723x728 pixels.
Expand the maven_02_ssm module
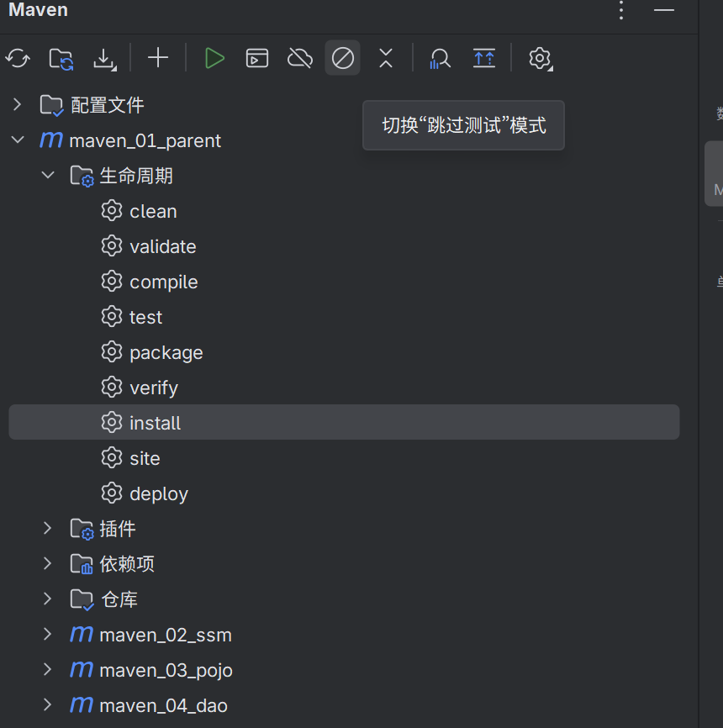(x=47, y=634)
